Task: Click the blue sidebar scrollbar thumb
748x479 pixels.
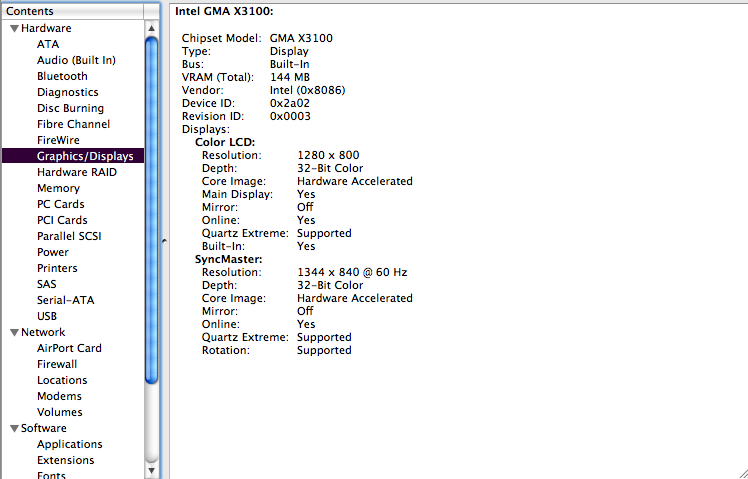Action: coord(152,210)
